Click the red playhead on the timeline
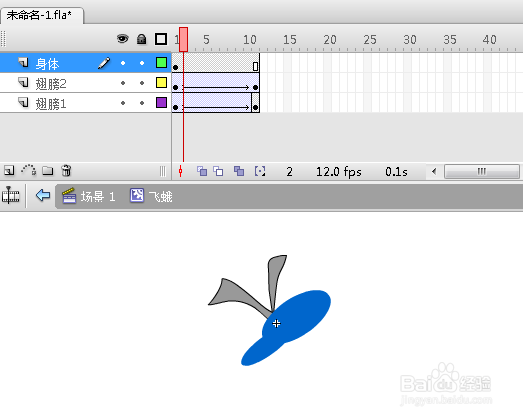The height and width of the screenshot is (419, 523). [x=183, y=39]
